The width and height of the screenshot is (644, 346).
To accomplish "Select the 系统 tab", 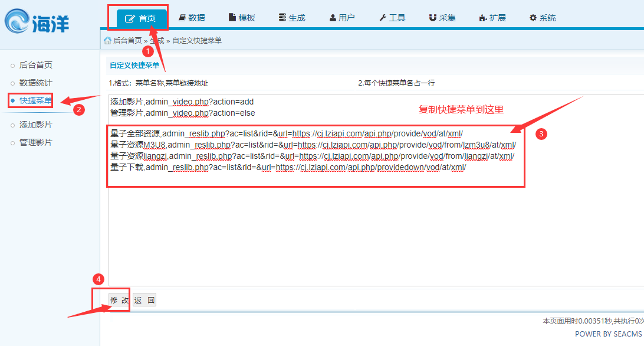I will 543,18.
